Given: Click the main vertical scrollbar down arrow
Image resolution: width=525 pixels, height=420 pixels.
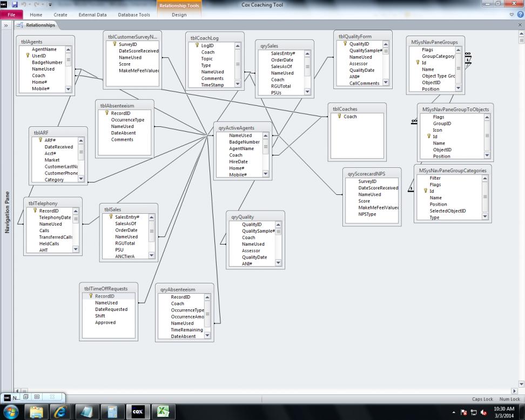Looking at the screenshot, I should click(521, 384).
